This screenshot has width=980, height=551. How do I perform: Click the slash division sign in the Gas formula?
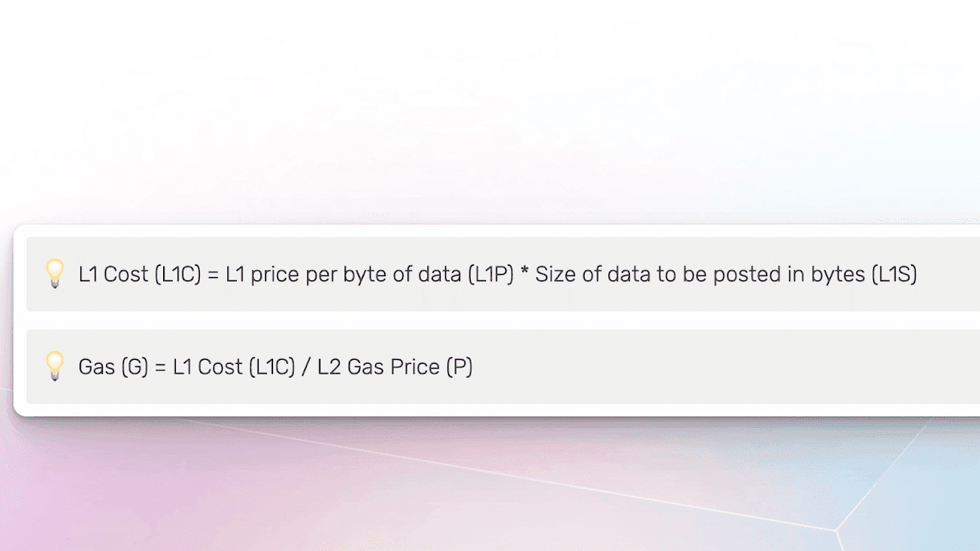306,367
